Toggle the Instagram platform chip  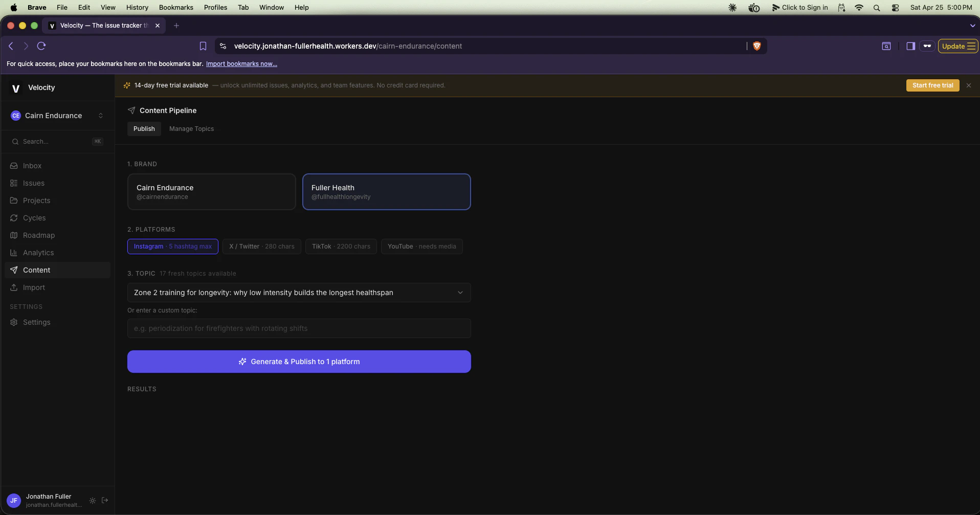(x=173, y=247)
